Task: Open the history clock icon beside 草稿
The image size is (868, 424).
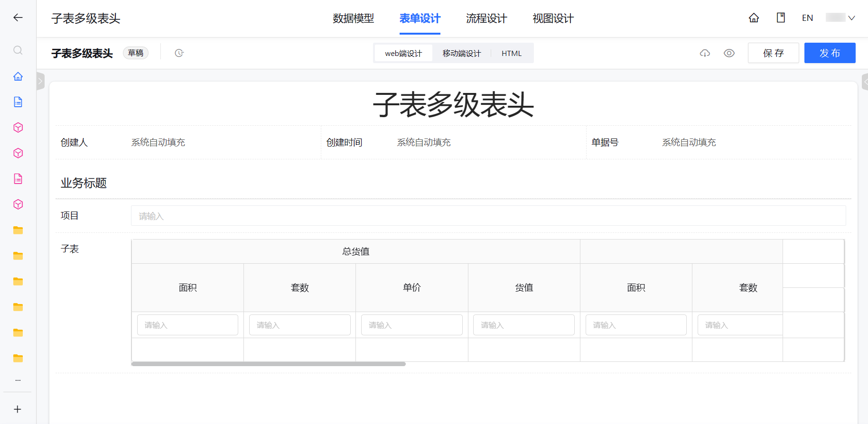Action: pyautogui.click(x=179, y=53)
